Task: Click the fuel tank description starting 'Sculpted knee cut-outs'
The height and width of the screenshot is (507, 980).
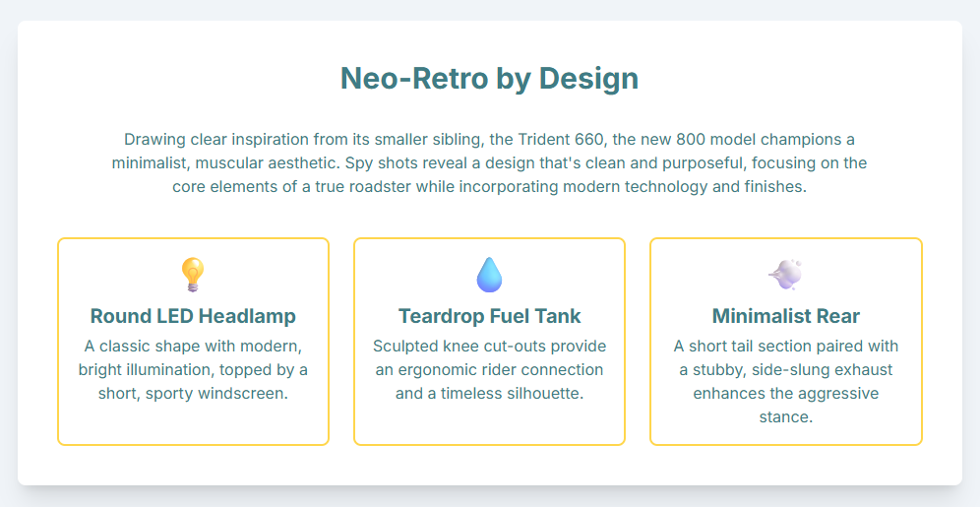Action: pos(489,369)
